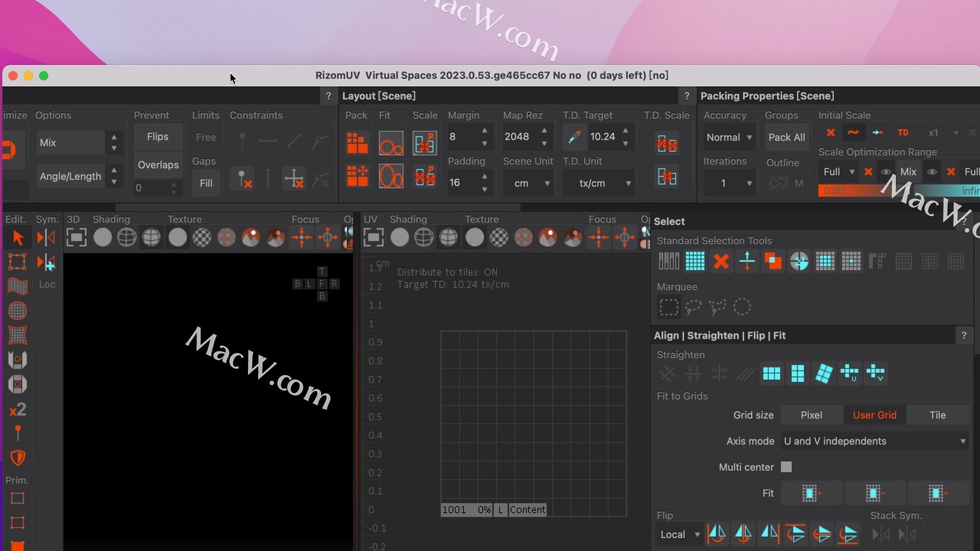980x551 pixels.
Task: Select the shield icon tool in Edit column
Action: tap(18, 458)
